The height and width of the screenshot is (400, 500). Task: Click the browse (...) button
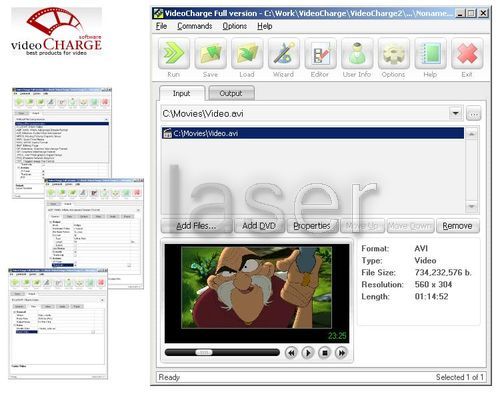click(474, 114)
